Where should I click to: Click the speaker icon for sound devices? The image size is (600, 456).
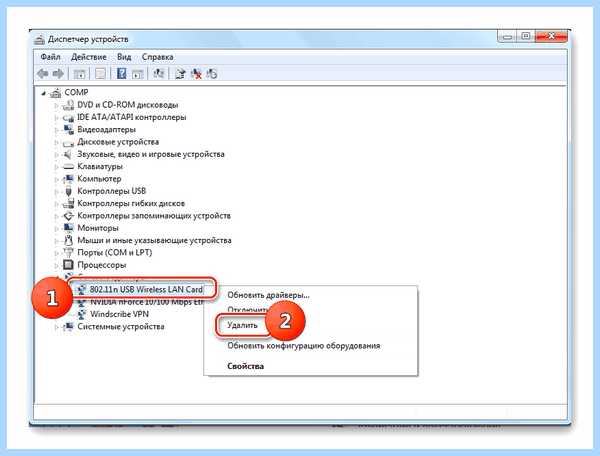[x=68, y=154]
